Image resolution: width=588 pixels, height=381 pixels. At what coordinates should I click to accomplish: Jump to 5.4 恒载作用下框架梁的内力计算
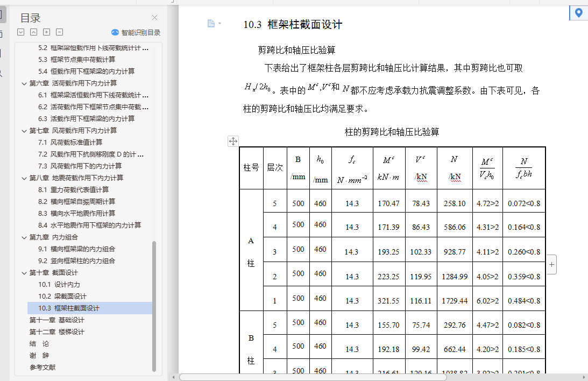(86, 71)
